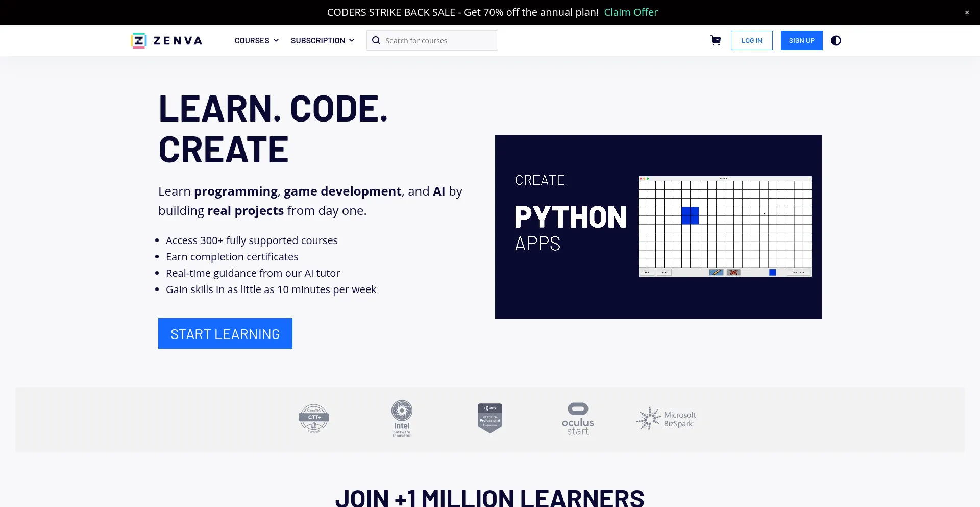The height and width of the screenshot is (507, 980).
Task: Click the Claim Offer link
Action: 631,12
